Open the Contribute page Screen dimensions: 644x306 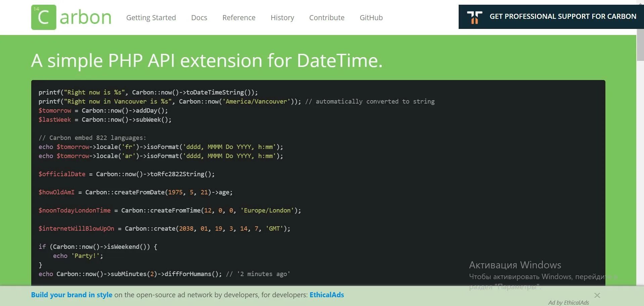tap(327, 17)
